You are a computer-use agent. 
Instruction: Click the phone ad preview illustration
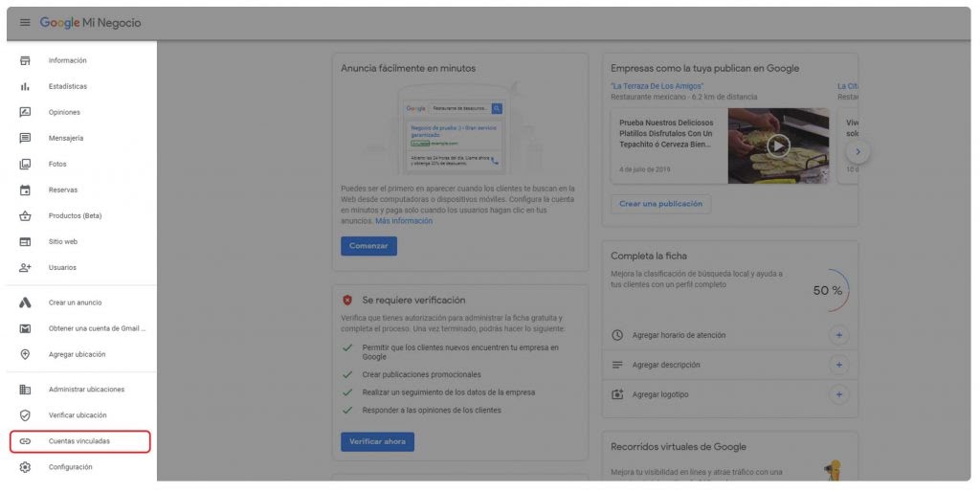coord(453,129)
